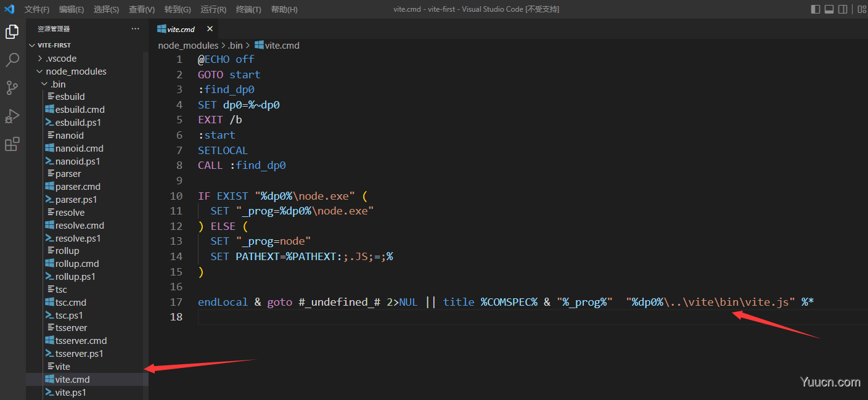Open the 查看(V) menu
Image resolution: width=868 pixels, height=400 pixels.
click(142, 9)
